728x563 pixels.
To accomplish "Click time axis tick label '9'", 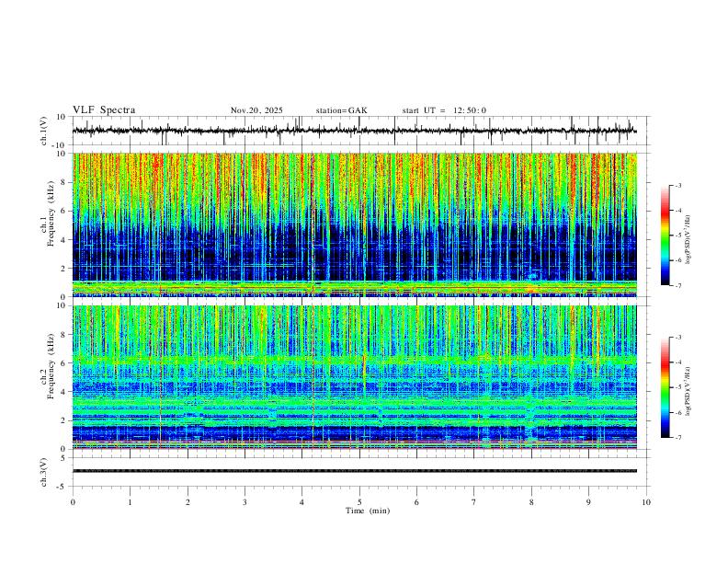I will [x=588, y=502].
